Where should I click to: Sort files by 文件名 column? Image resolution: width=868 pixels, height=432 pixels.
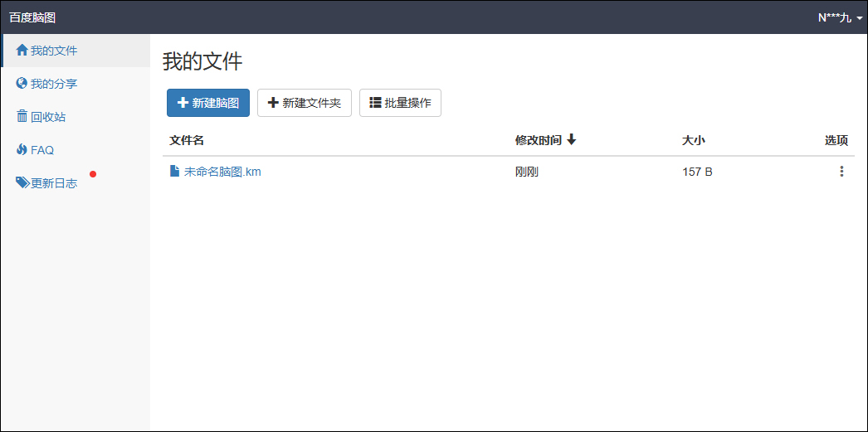click(x=187, y=140)
